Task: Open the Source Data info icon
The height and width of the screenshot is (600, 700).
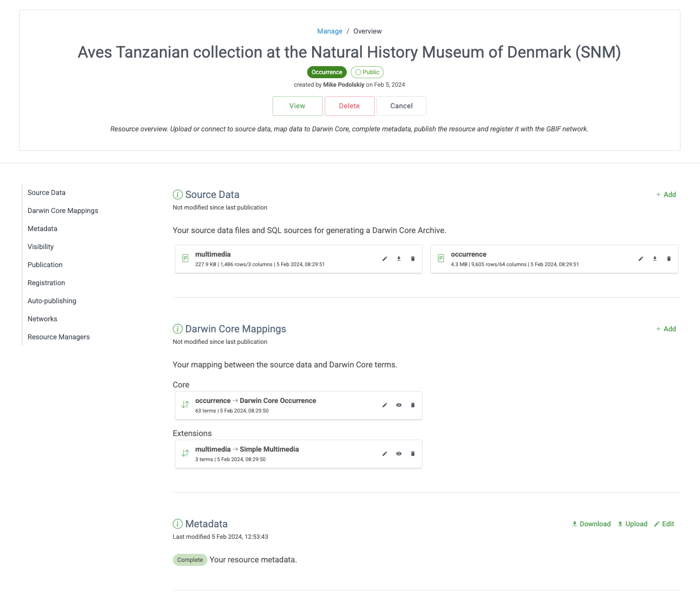Action: point(177,194)
